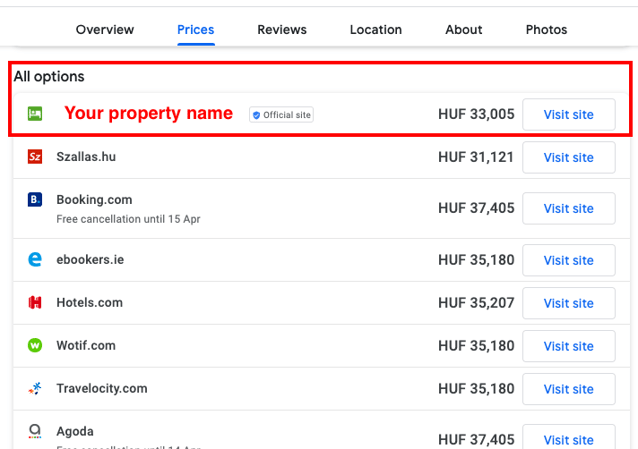This screenshot has width=638, height=449.
Task: Visit site for Wotif.com
Action: pos(569,346)
